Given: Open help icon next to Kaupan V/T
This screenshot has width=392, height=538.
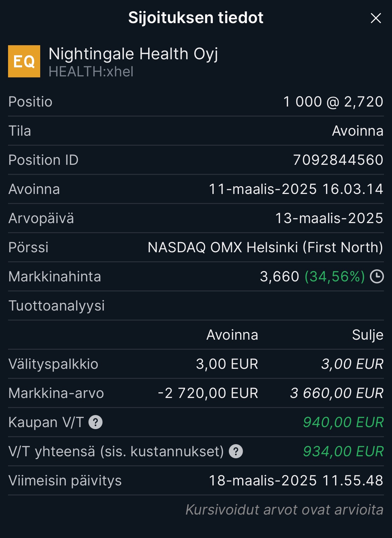Looking at the screenshot, I should (x=95, y=422).
